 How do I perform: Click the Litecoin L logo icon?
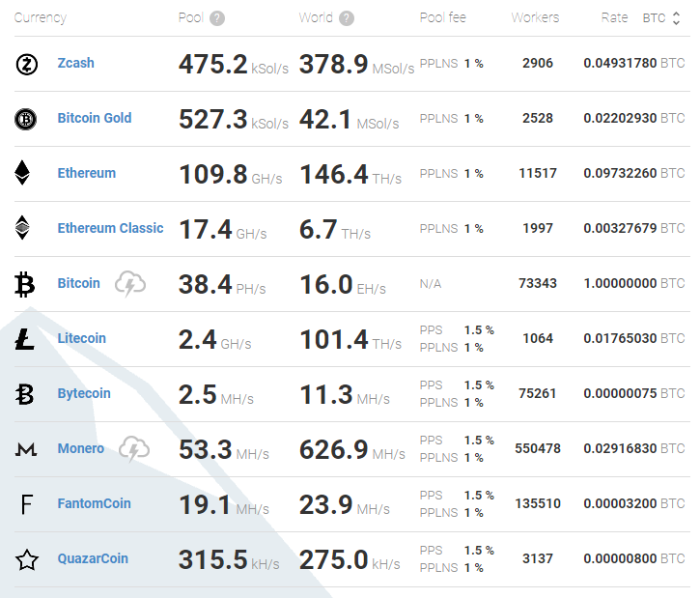[x=24, y=339]
